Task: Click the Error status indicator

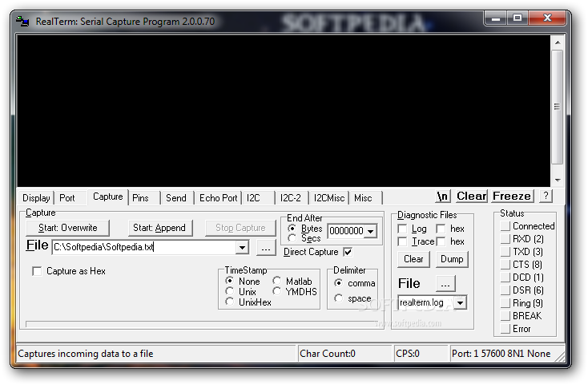Action: [505, 329]
